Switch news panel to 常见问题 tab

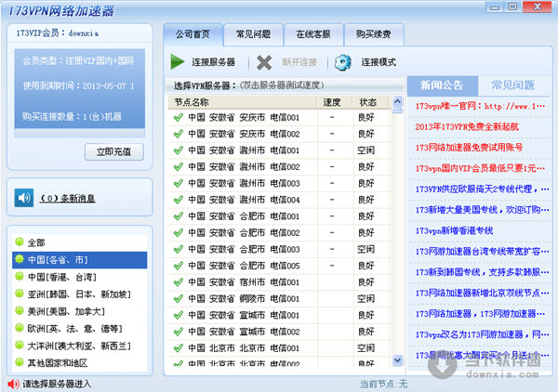tap(512, 85)
